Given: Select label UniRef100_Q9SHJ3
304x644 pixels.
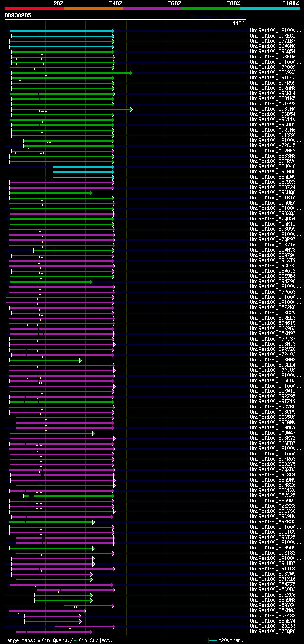Looking at the screenshot, I should (x=273, y=344).
